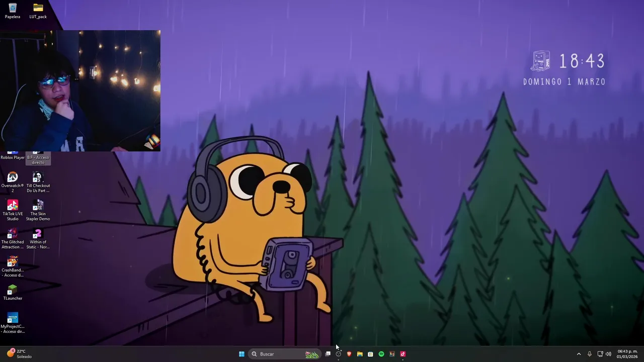This screenshot has width=644, height=362.
Task: Launch the Overwatch 2 desktop shortcut
Action: 13,182
